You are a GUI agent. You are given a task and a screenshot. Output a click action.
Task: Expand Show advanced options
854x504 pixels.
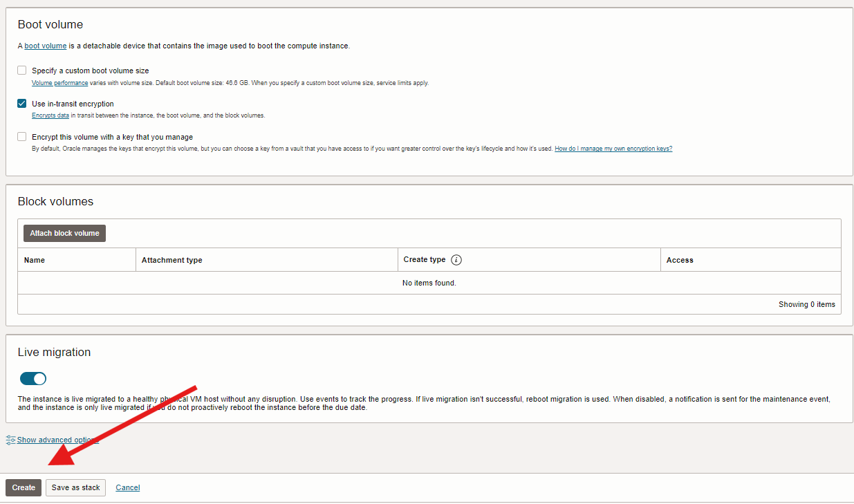[x=57, y=440]
